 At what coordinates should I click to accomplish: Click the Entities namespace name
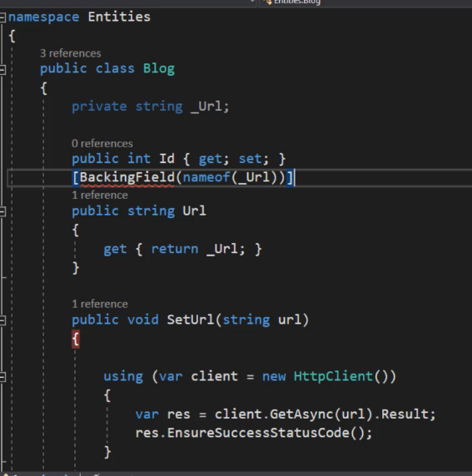[119, 17]
